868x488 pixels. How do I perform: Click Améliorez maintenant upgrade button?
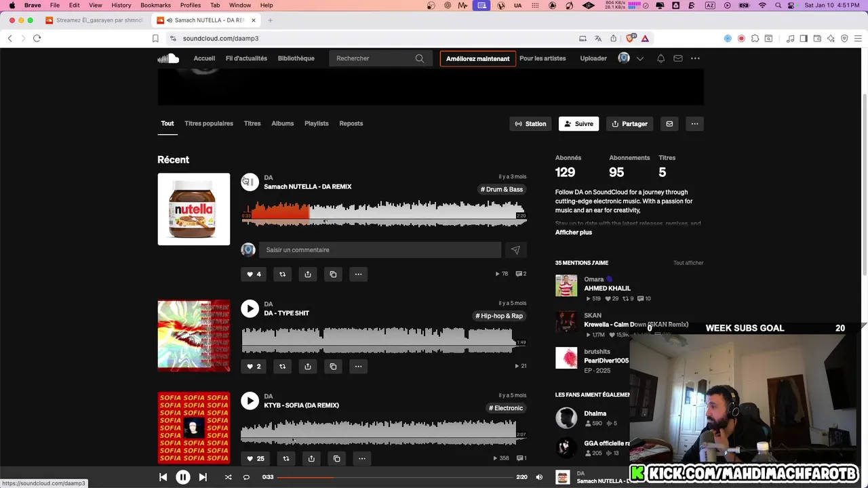[x=477, y=58]
